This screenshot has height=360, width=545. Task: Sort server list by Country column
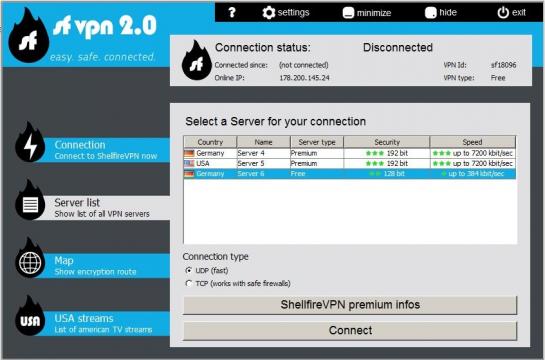(x=210, y=142)
